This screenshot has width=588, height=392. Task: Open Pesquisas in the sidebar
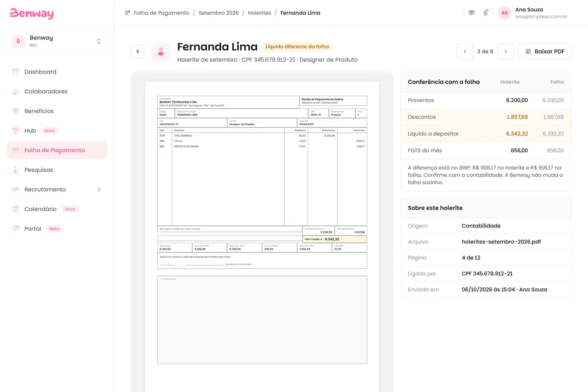pyautogui.click(x=57, y=170)
